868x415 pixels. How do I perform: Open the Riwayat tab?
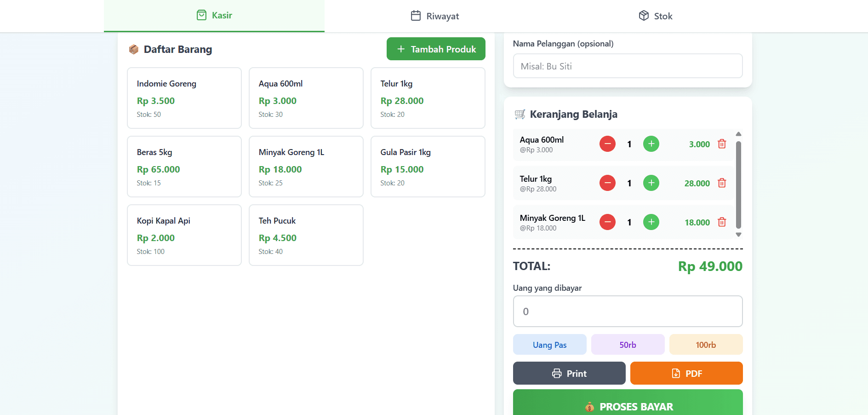tap(434, 16)
